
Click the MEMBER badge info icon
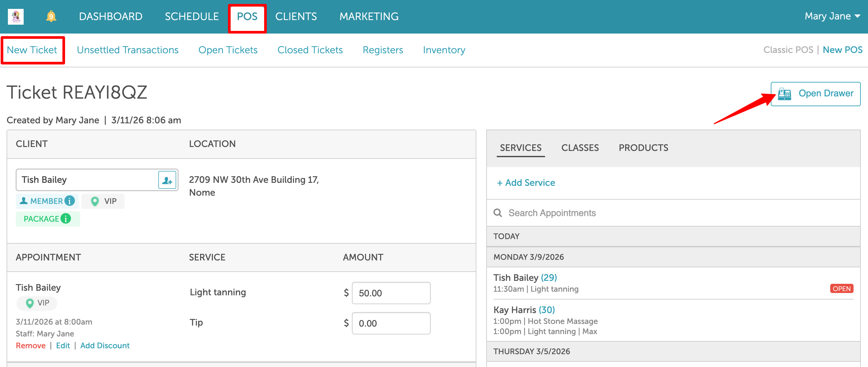click(70, 201)
